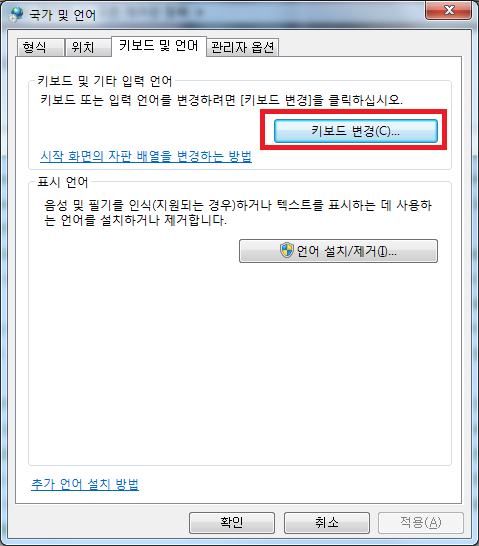Open the 위치 tab
The height and width of the screenshot is (546, 479).
pyautogui.click(x=88, y=47)
